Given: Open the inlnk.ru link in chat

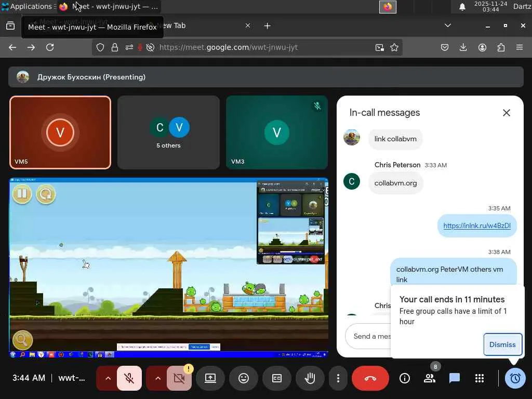Looking at the screenshot, I should click(477, 225).
